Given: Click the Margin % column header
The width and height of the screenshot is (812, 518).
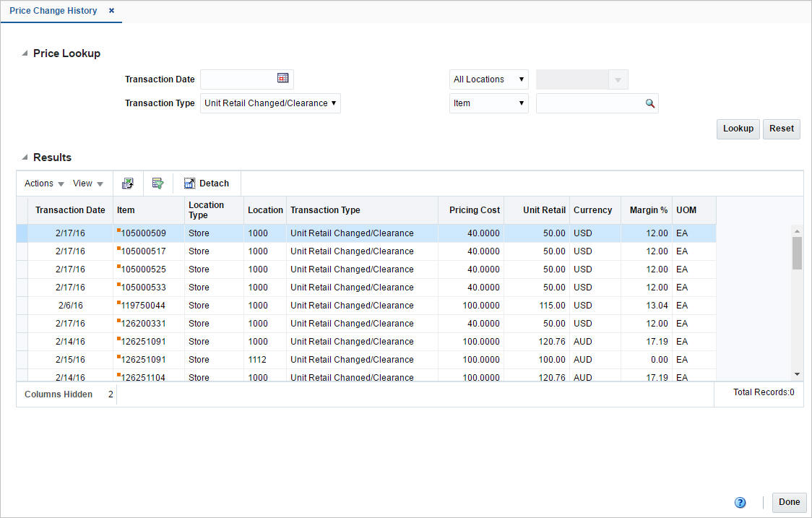Looking at the screenshot, I should pyautogui.click(x=647, y=210).
